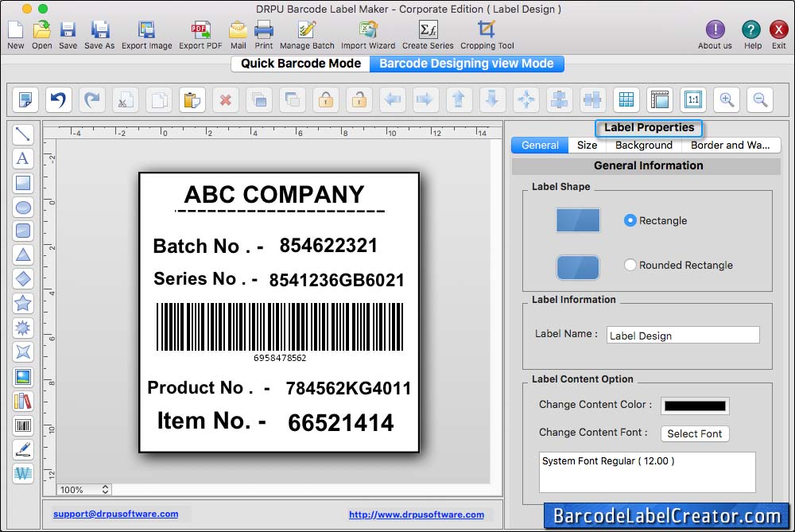
Task: Open the Border and Watermark tab
Action: point(730,145)
